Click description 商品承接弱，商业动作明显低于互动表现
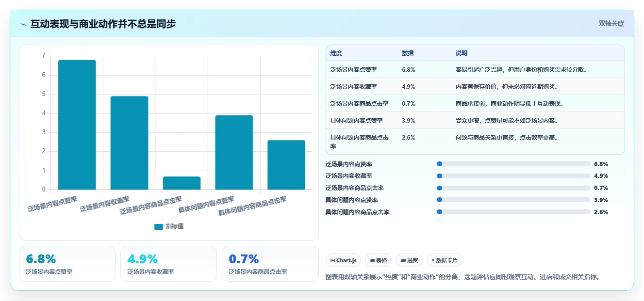This screenshot has width=644, height=301. click(x=510, y=104)
